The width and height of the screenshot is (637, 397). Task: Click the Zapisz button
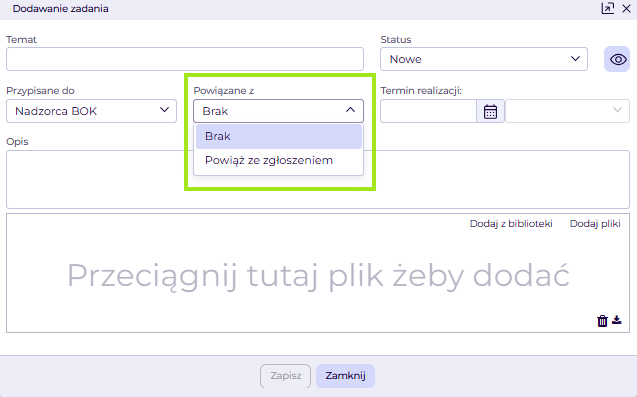[286, 376]
